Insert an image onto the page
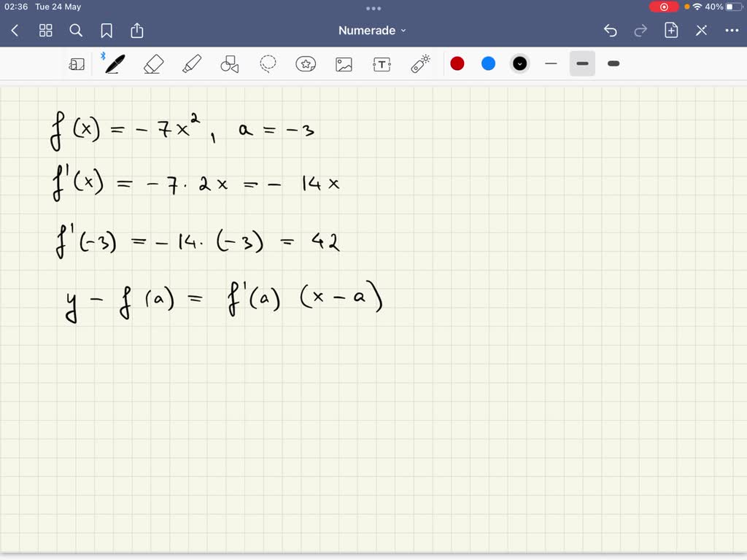 click(x=344, y=63)
